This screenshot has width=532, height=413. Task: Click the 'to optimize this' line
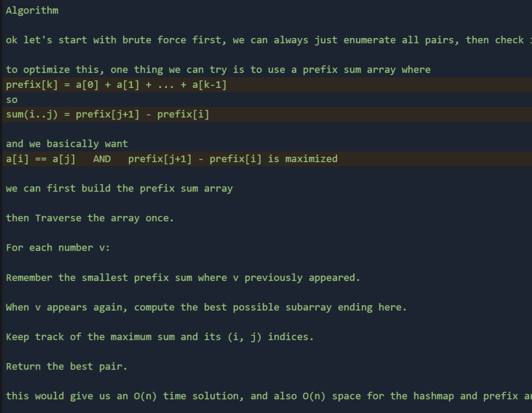click(218, 70)
